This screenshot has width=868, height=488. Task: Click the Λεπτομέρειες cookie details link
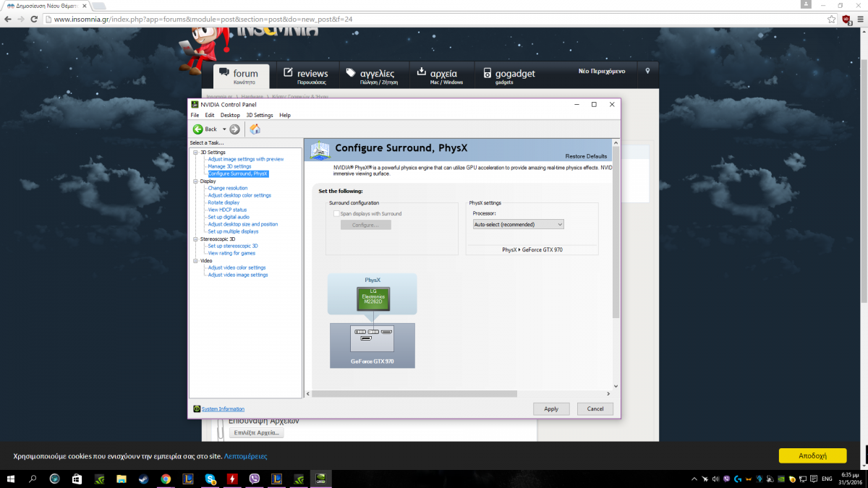245,456
